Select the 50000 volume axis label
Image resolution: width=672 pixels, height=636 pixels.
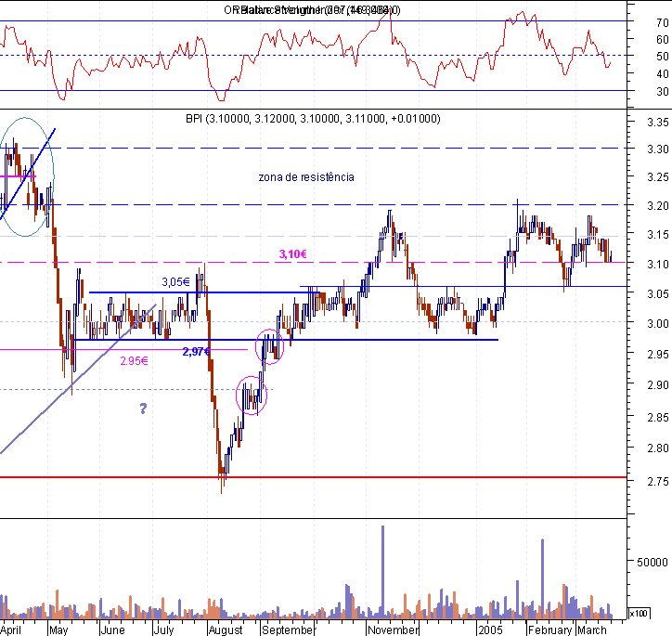click(x=653, y=562)
